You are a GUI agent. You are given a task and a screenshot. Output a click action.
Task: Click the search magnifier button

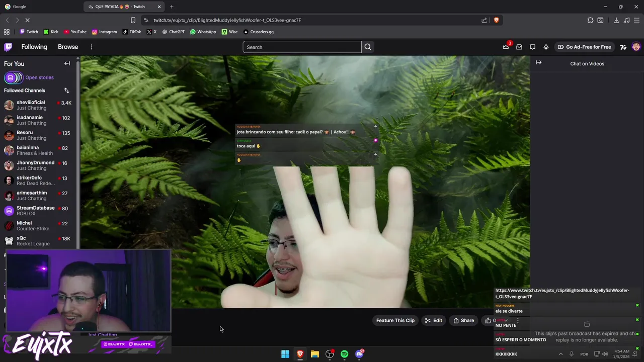tap(368, 47)
